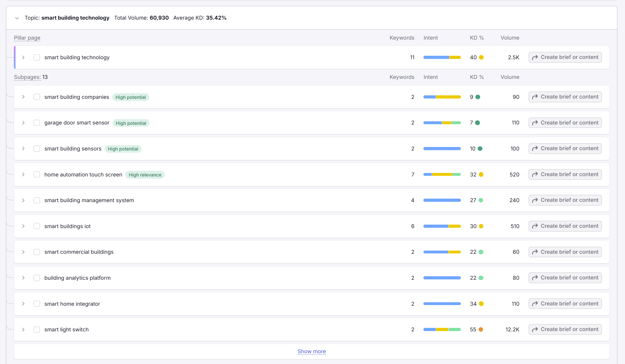Select the smart building sensors checkbox
This screenshot has height=364, width=625.
click(37, 149)
